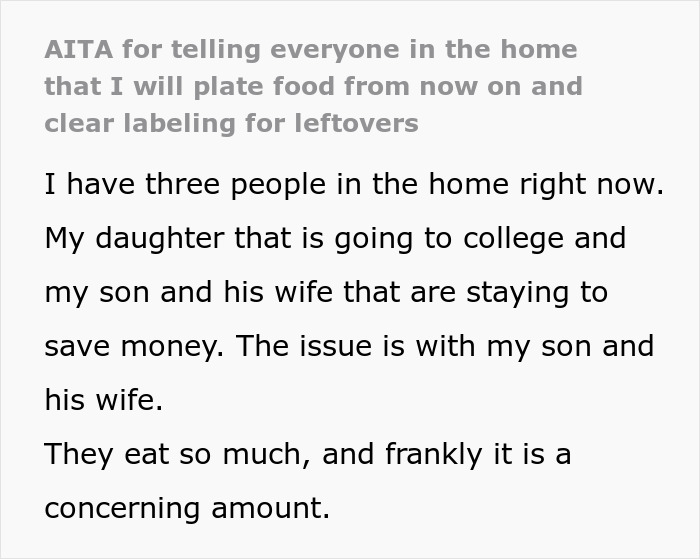This screenshot has height=559, width=700.
Task: Click the words "three people" in the post
Action: click(x=226, y=185)
